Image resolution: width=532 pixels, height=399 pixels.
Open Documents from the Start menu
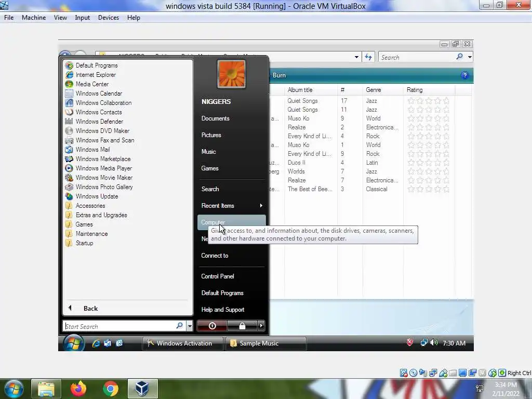click(x=216, y=118)
